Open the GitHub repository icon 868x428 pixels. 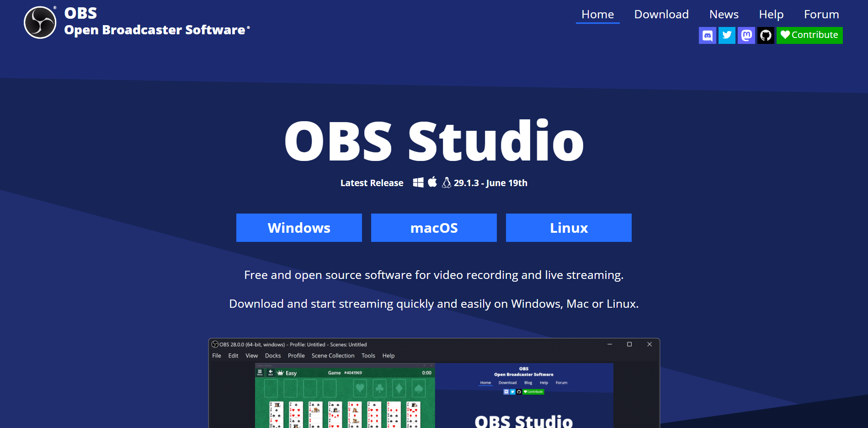[766, 35]
